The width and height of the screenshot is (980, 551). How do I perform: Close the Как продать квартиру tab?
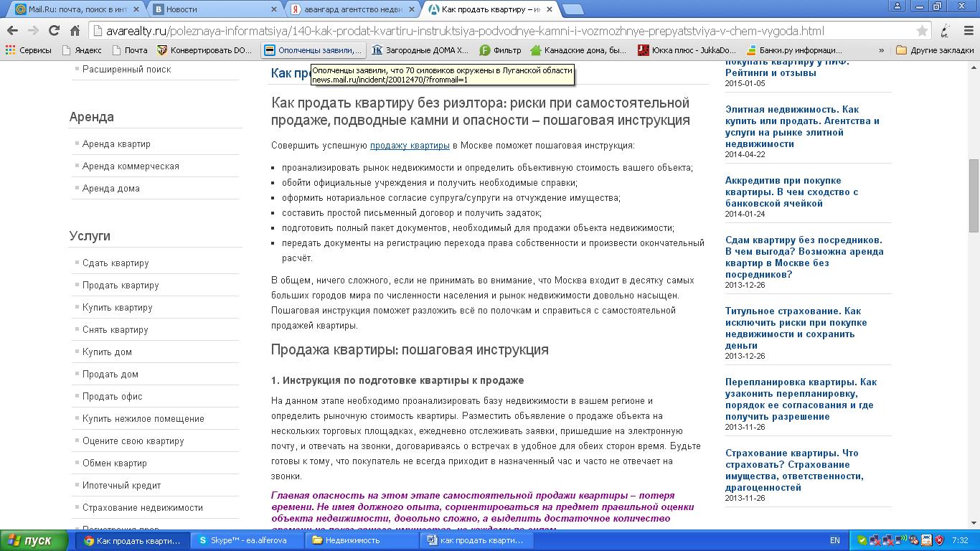550,9
